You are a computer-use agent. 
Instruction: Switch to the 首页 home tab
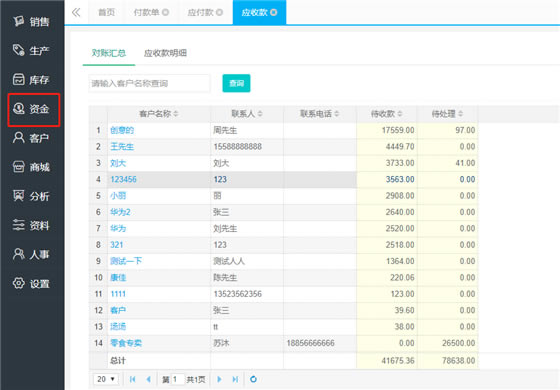tap(106, 12)
